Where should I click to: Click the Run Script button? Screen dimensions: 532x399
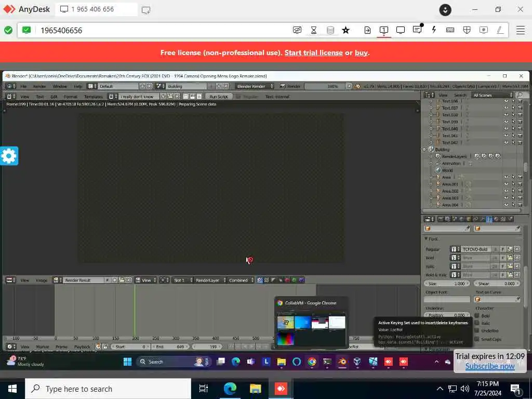click(219, 97)
